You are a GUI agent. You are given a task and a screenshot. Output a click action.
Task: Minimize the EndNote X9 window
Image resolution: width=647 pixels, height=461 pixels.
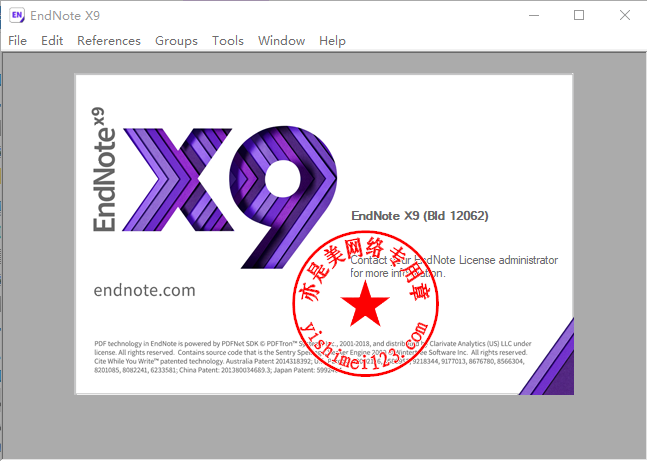tap(534, 15)
